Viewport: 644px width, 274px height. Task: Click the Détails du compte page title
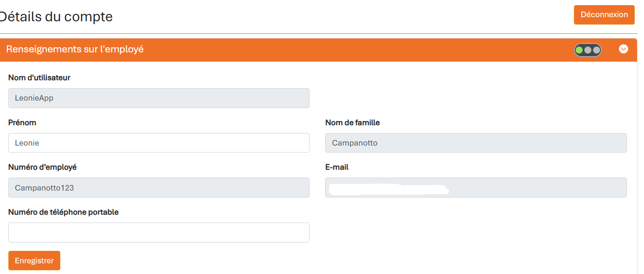click(55, 17)
